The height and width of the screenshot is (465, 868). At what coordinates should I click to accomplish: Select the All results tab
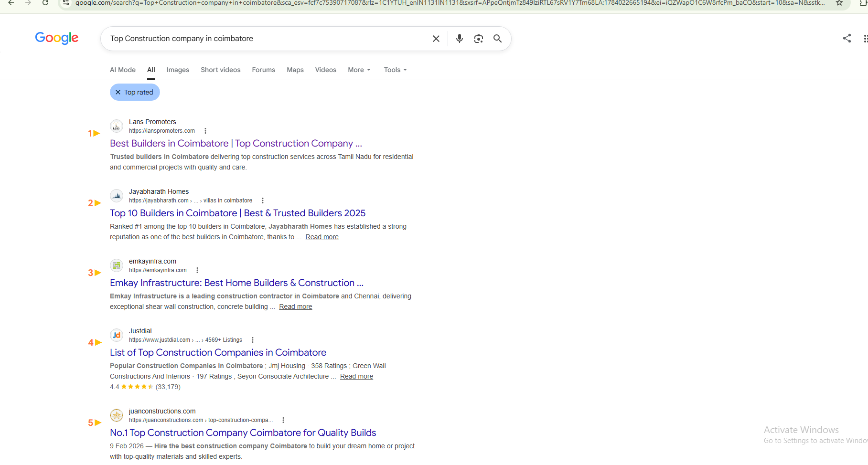click(151, 70)
